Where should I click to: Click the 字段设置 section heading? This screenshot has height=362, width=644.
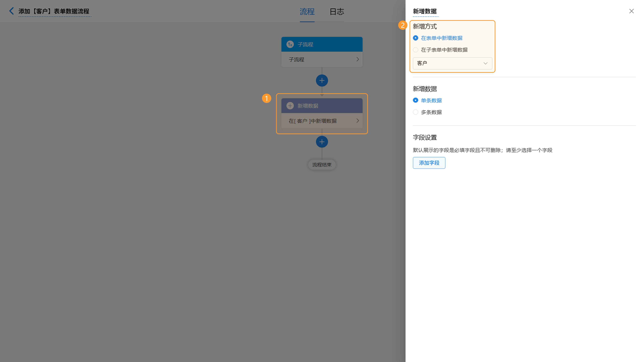tap(425, 138)
